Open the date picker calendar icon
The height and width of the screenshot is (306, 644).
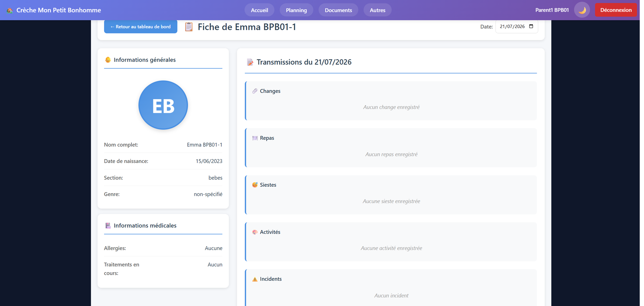tap(531, 26)
